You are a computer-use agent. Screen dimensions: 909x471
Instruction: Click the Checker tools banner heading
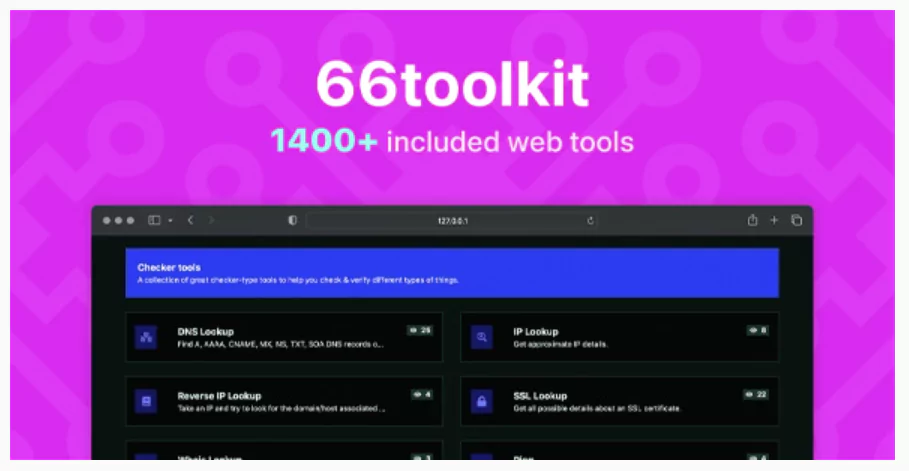tap(169, 267)
